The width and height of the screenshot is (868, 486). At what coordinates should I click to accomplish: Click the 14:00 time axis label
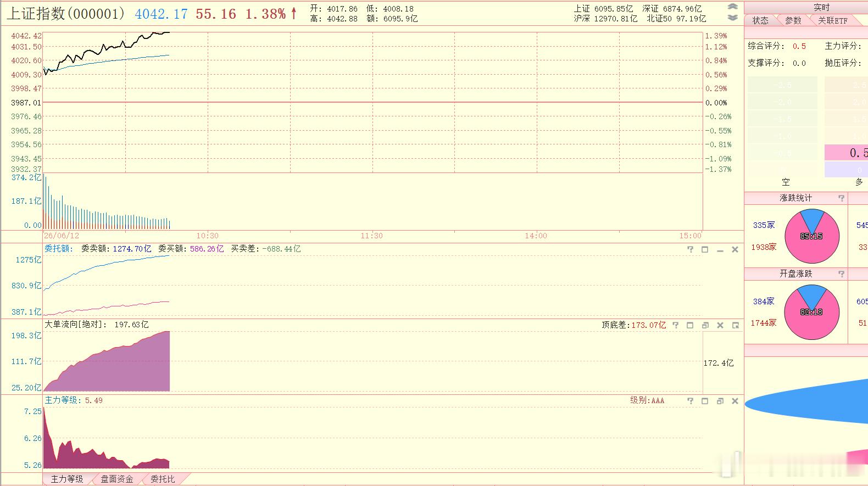[536, 236]
